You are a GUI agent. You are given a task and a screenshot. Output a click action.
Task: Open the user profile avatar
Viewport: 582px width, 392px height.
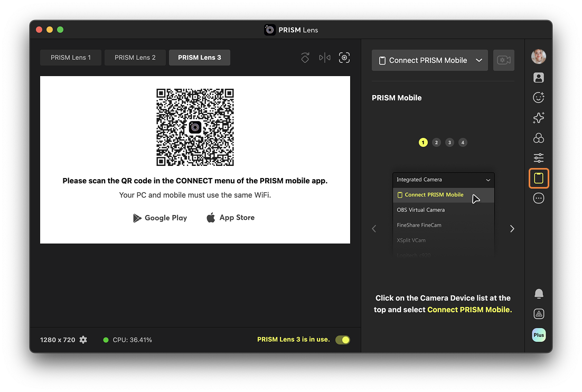click(x=539, y=57)
